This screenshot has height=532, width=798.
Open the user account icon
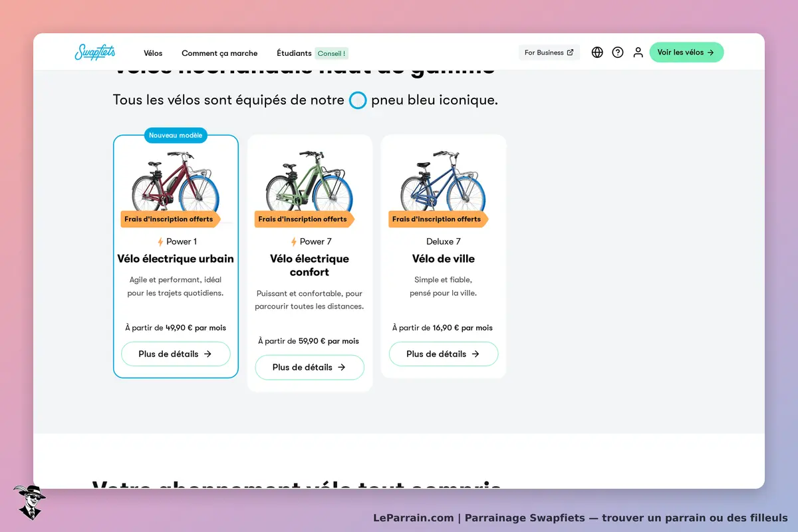pos(638,52)
